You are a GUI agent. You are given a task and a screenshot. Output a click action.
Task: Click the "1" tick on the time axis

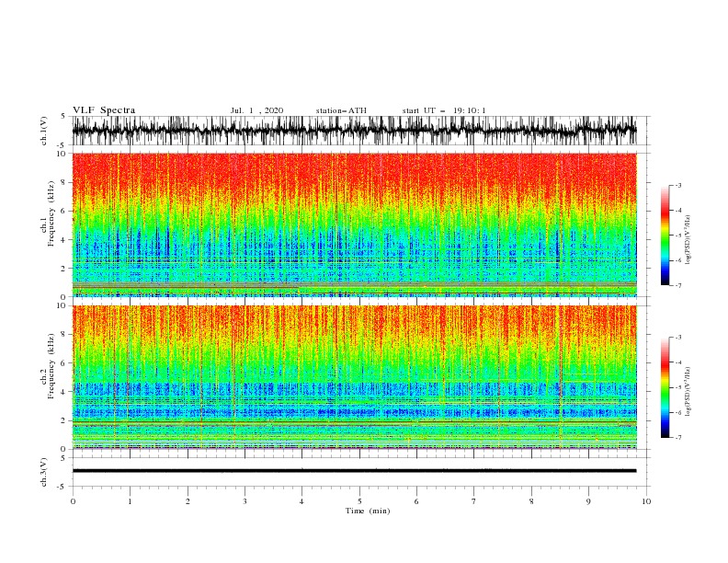point(130,501)
